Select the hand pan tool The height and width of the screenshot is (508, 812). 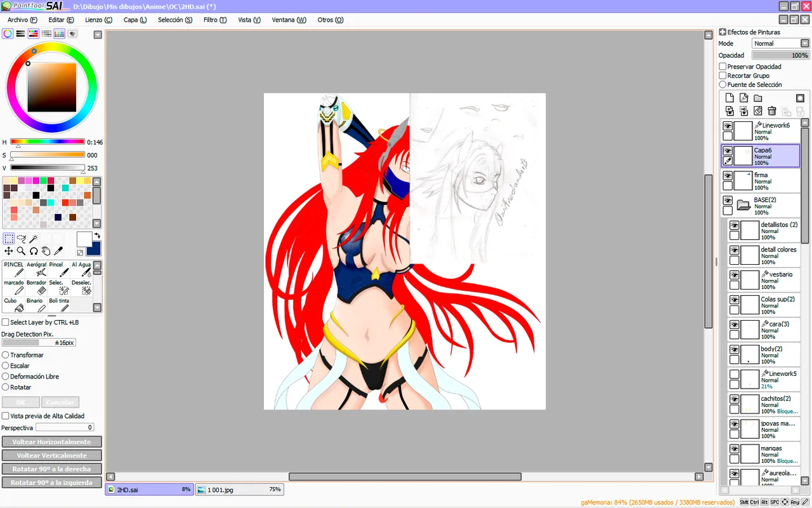(46, 251)
